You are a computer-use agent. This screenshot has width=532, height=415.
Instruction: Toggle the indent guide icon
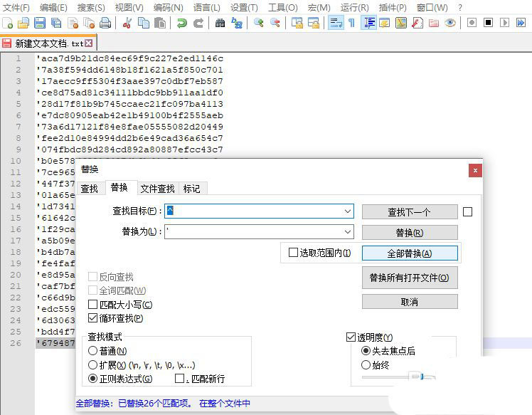tap(369, 23)
